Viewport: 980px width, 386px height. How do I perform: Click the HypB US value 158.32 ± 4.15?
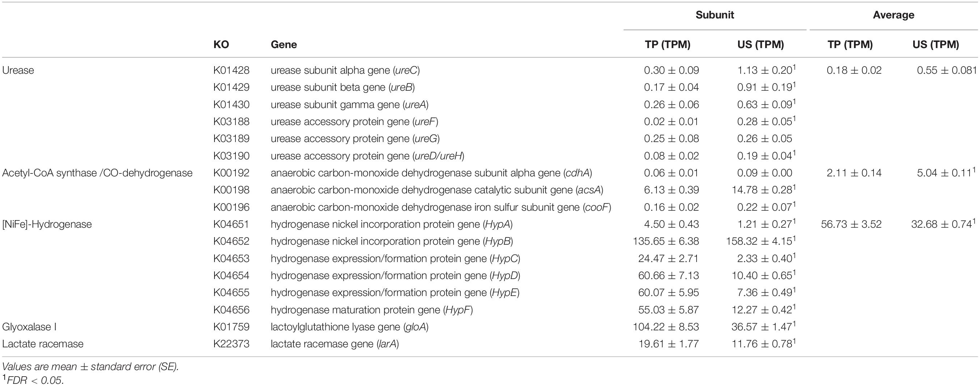[761, 241]
